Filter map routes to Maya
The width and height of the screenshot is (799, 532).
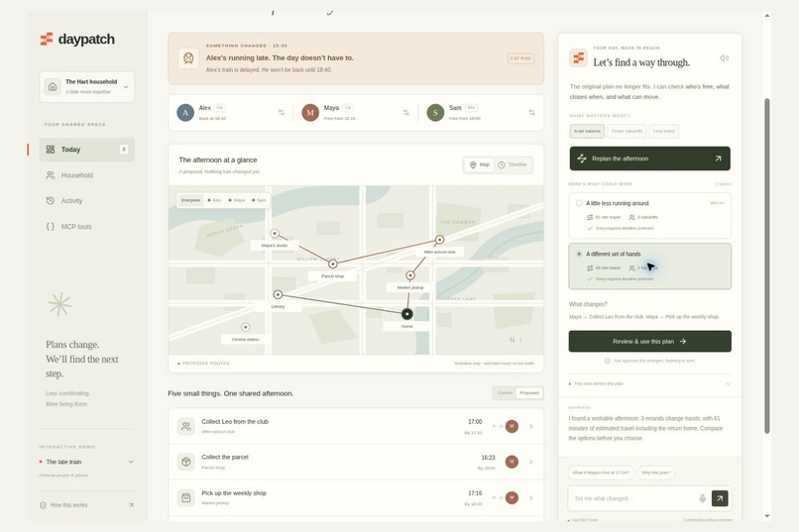click(237, 200)
